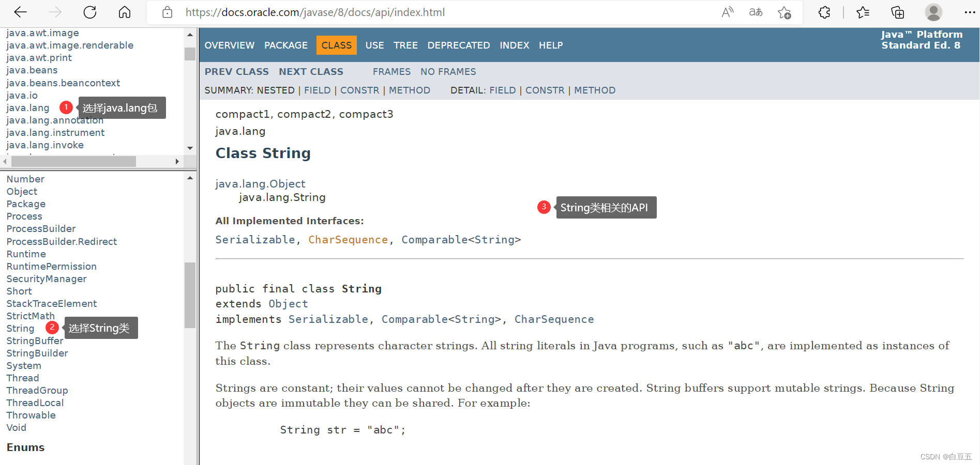
Task: Start Read Aloud from the address bar
Action: 728,12
